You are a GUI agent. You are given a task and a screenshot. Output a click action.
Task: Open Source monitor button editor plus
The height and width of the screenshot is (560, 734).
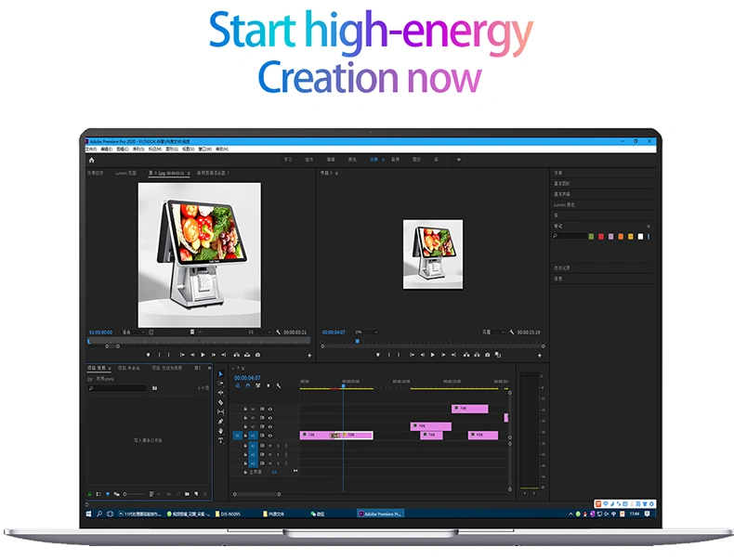point(309,356)
